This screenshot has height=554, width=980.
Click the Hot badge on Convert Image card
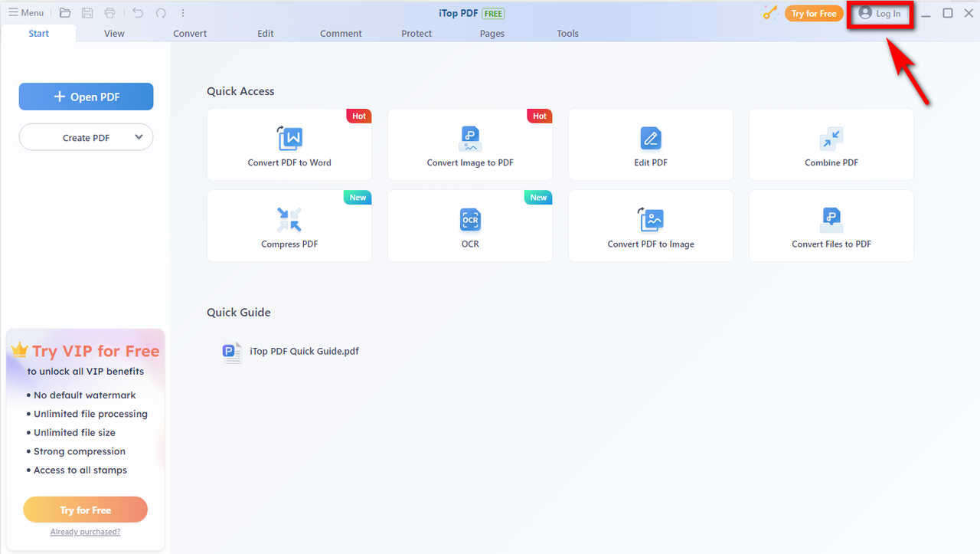[x=539, y=116]
